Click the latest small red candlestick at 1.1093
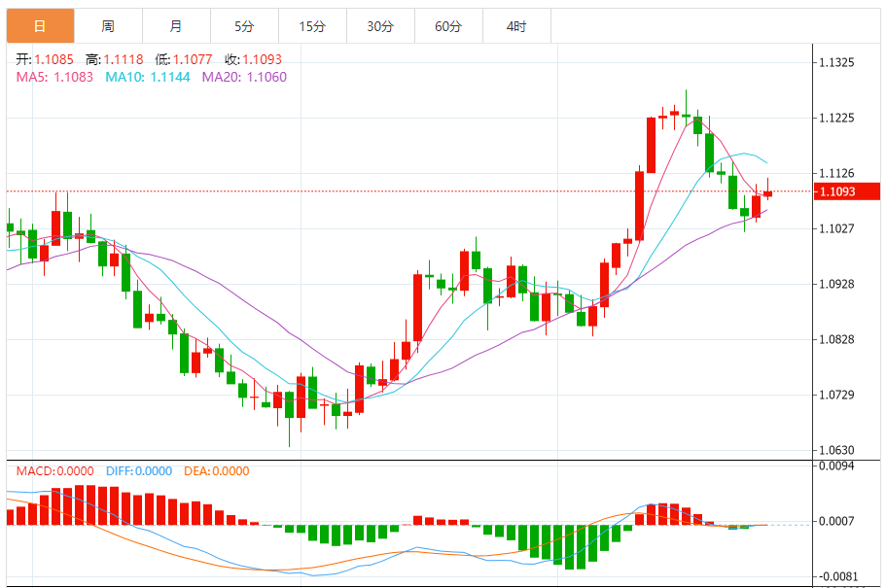 [767, 193]
